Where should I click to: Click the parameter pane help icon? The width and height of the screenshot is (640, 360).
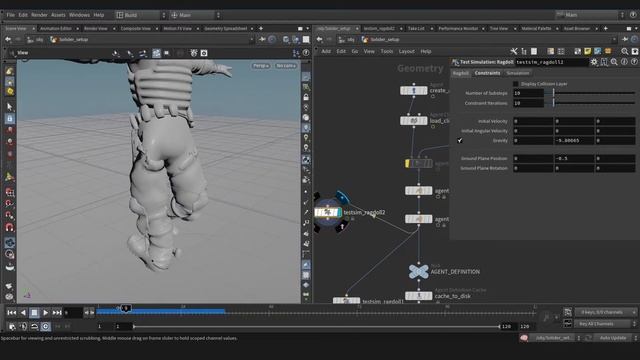(x=634, y=62)
